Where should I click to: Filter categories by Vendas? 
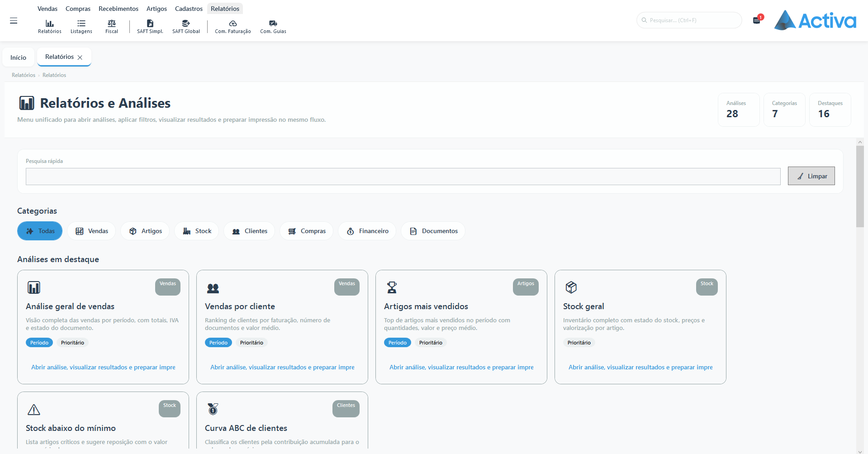pos(91,231)
